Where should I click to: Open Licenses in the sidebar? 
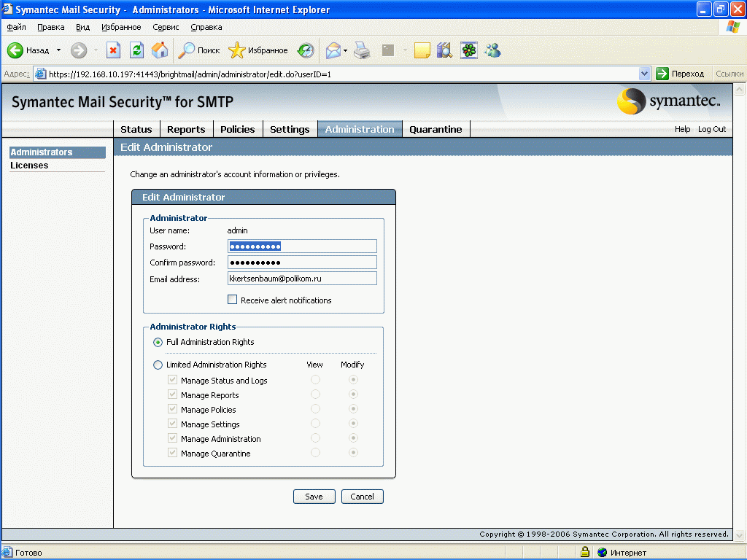29,166
